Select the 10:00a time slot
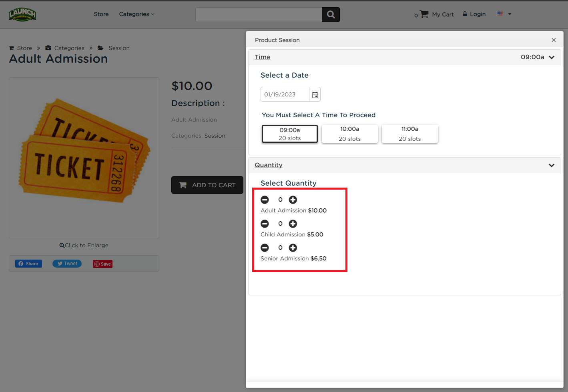568x392 pixels. coord(349,134)
